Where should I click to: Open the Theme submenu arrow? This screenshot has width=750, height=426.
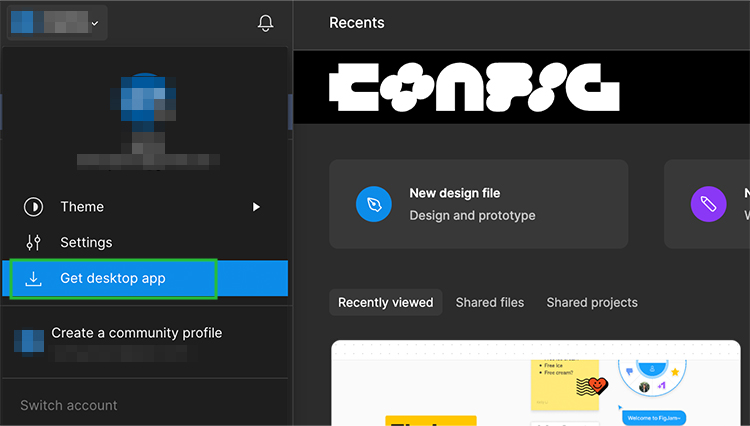pyautogui.click(x=256, y=207)
